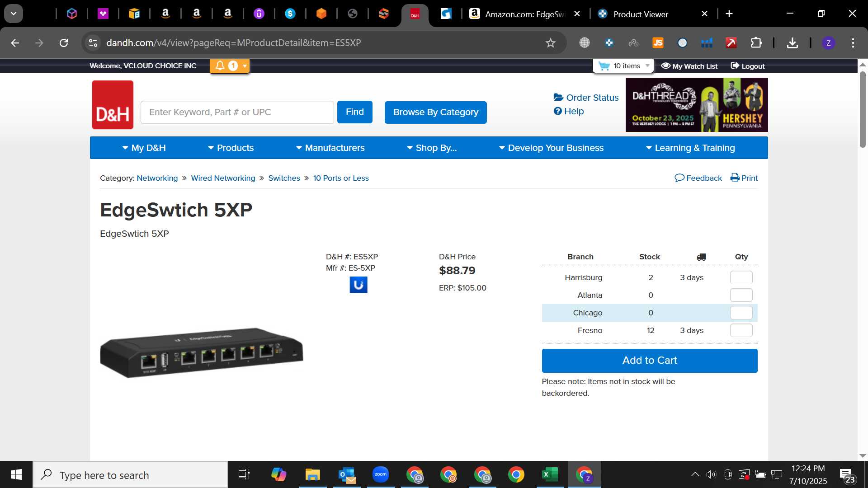The height and width of the screenshot is (488, 868).
Task: Close the Amazon EdgeSwitch tab
Action: [x=577, y=14]
